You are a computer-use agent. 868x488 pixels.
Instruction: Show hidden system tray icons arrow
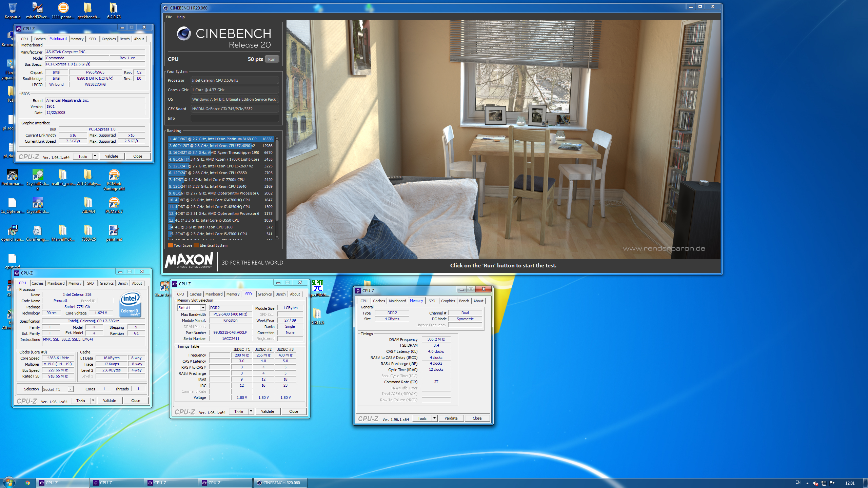tap(807, 483)
